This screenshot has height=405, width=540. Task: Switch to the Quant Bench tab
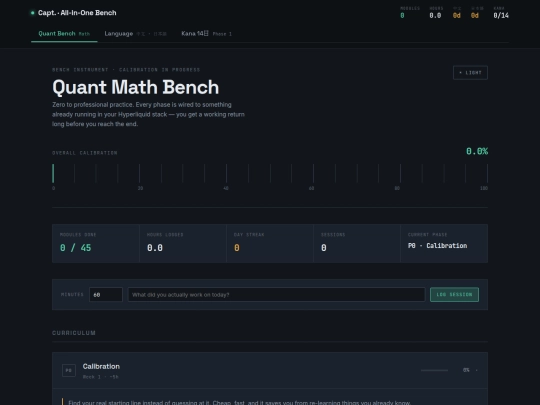click(x=64, y=34)
